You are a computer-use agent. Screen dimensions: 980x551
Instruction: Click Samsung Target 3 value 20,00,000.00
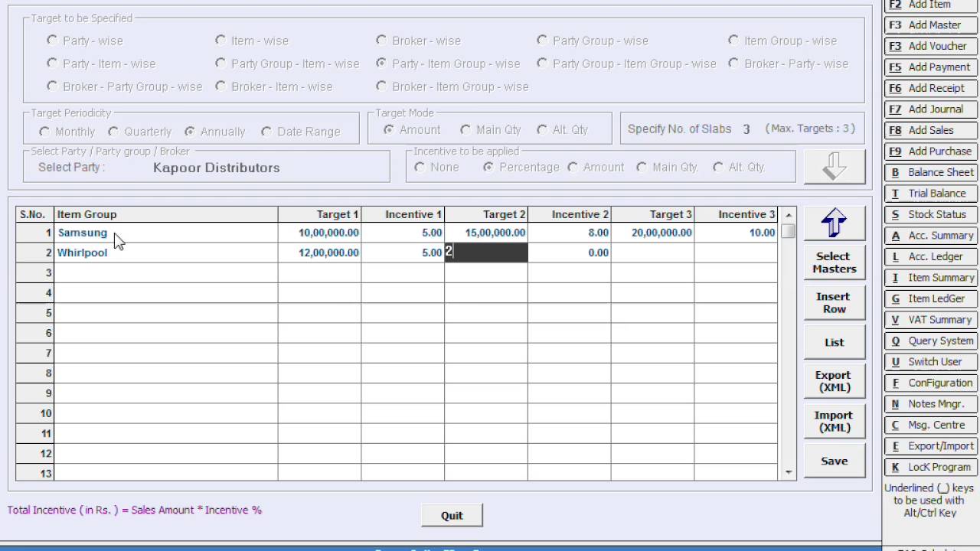pyautogui.click(x=653, y=233)
